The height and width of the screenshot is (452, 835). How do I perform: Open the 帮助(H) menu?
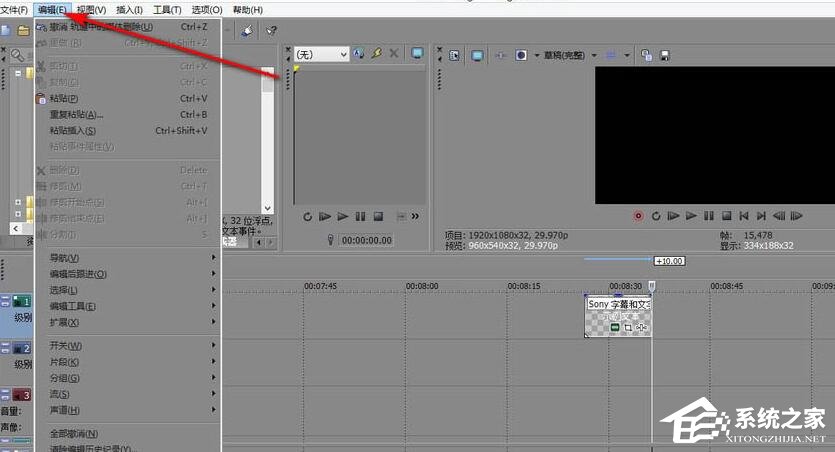tap(248, 10)
